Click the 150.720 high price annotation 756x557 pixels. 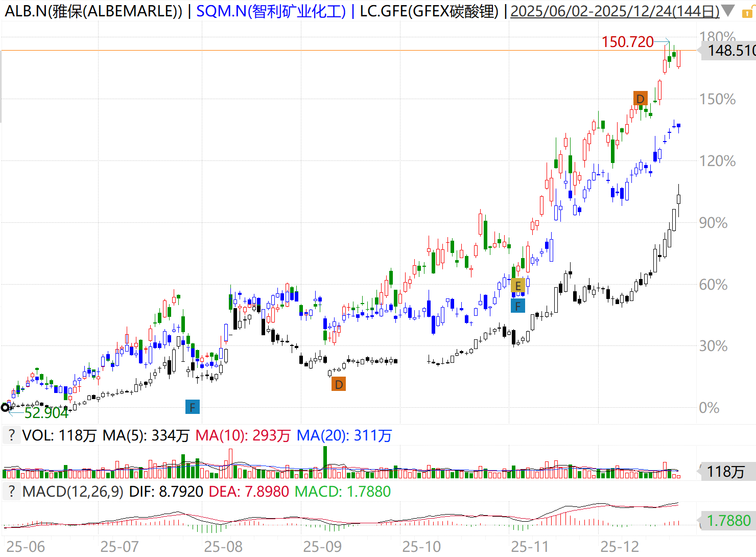tap(627, 42)
